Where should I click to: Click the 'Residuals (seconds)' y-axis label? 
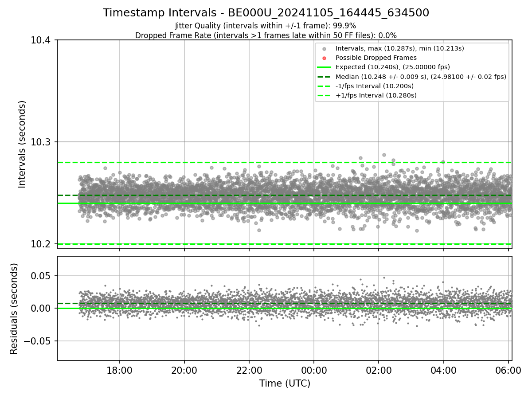click(14, 309)
